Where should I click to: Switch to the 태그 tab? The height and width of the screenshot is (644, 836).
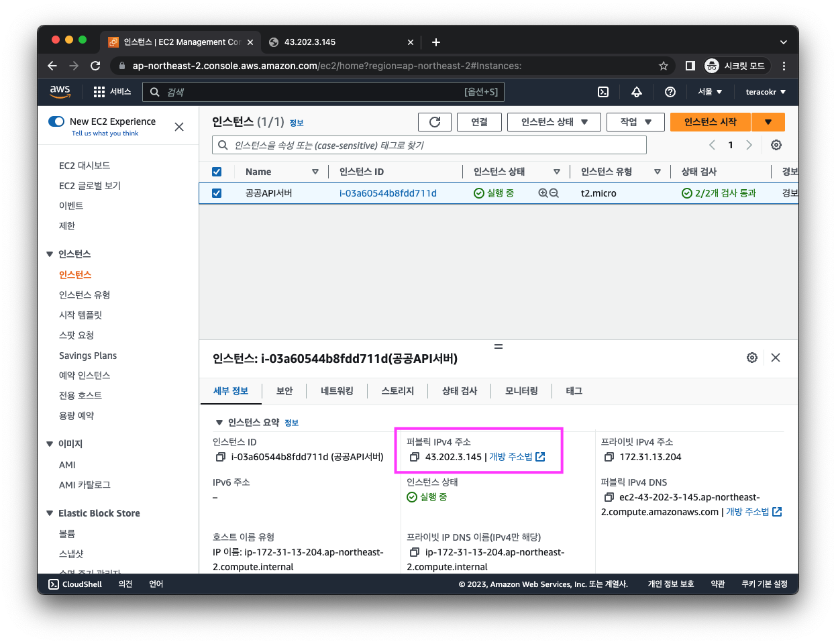coord(574,391)
